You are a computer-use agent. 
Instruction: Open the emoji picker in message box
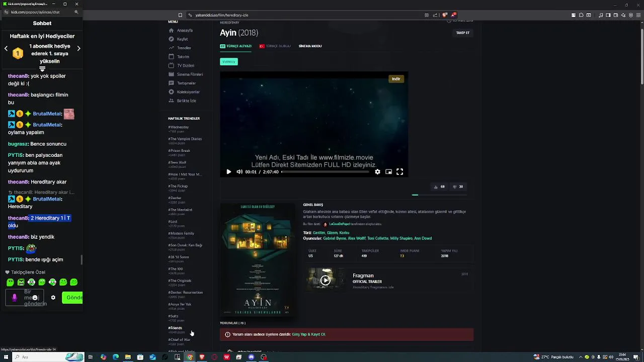tap(35, 298)
